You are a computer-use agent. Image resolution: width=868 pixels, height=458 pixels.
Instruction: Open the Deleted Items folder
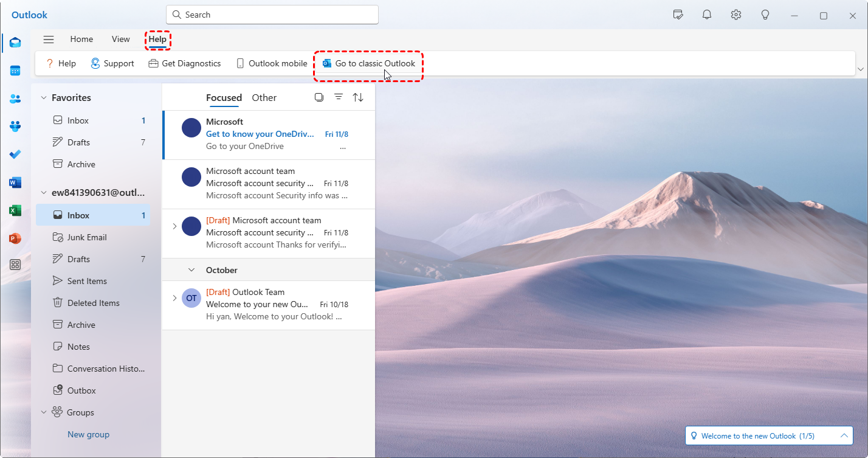point(93,303)
